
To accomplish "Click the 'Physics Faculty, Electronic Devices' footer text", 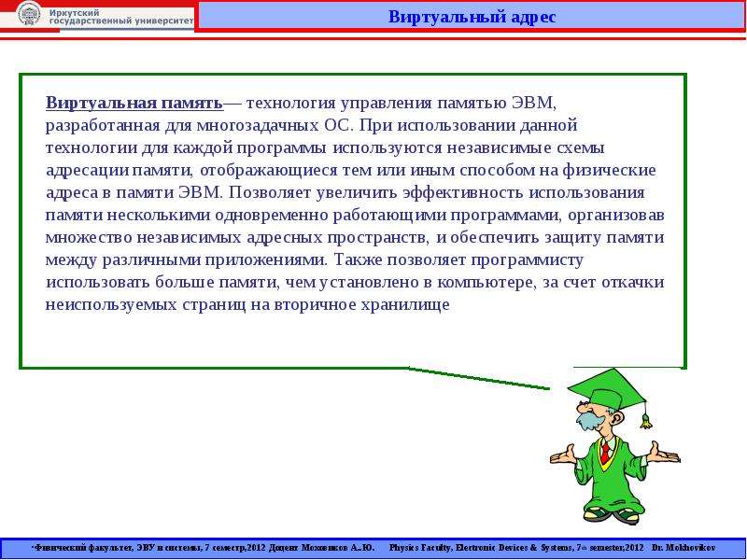I will tap(456, 548).
